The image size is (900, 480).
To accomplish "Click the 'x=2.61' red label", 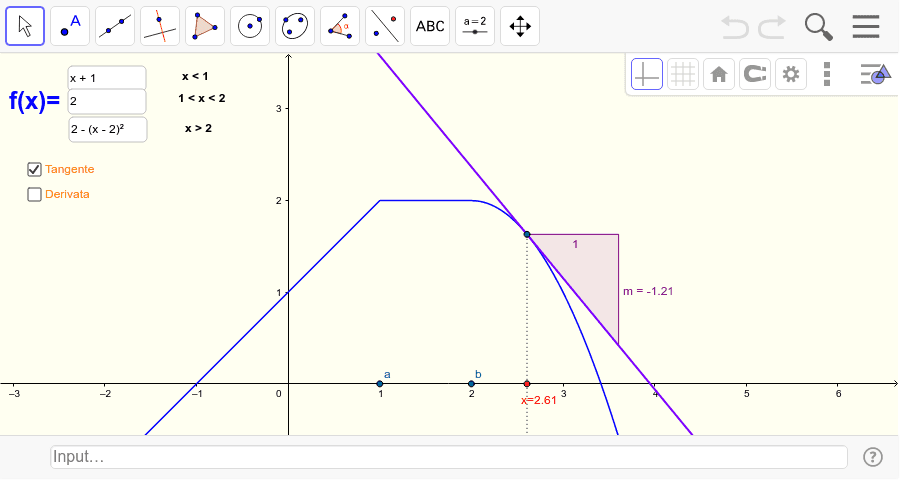I will pyautogui.click(x=539, y=401).
